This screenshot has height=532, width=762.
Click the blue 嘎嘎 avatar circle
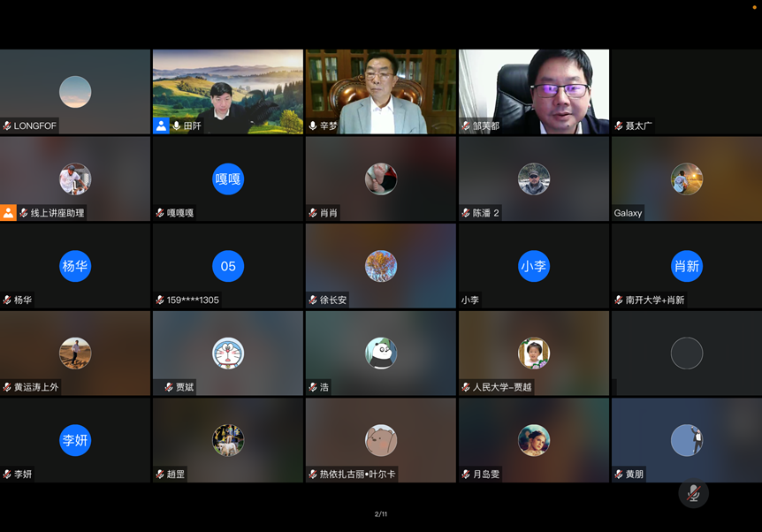[x=228, y=179]
